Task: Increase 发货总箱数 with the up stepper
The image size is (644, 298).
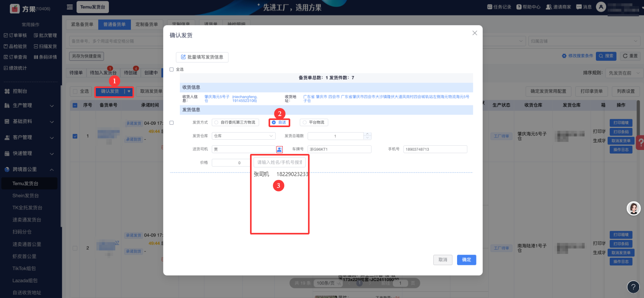Action: pos(368,134)
